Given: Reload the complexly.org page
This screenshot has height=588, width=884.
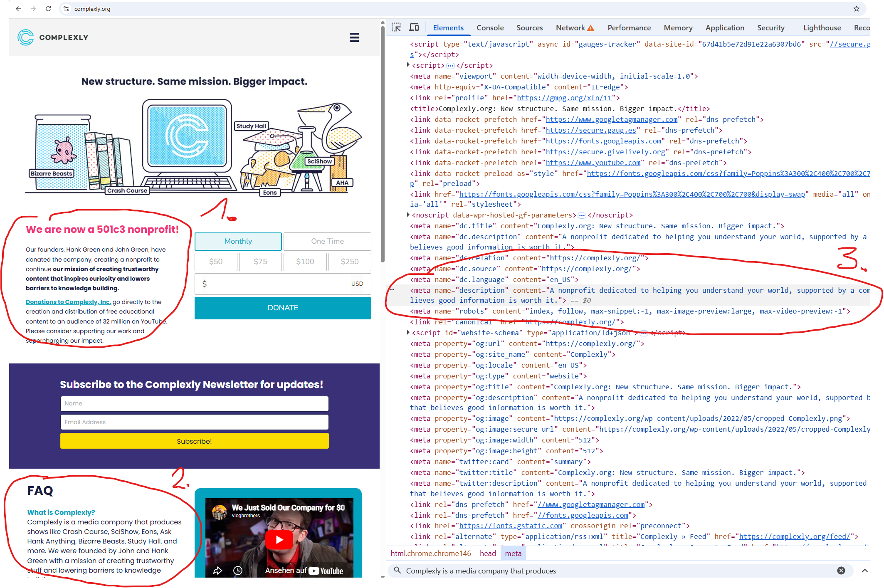Looking at the screenshot, I should [x=48, y=9].
